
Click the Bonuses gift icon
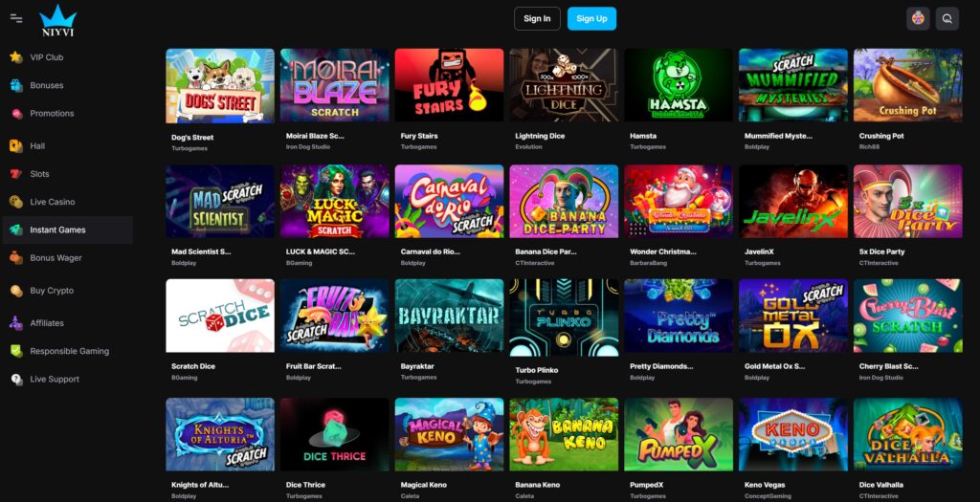tap(16, 85)
